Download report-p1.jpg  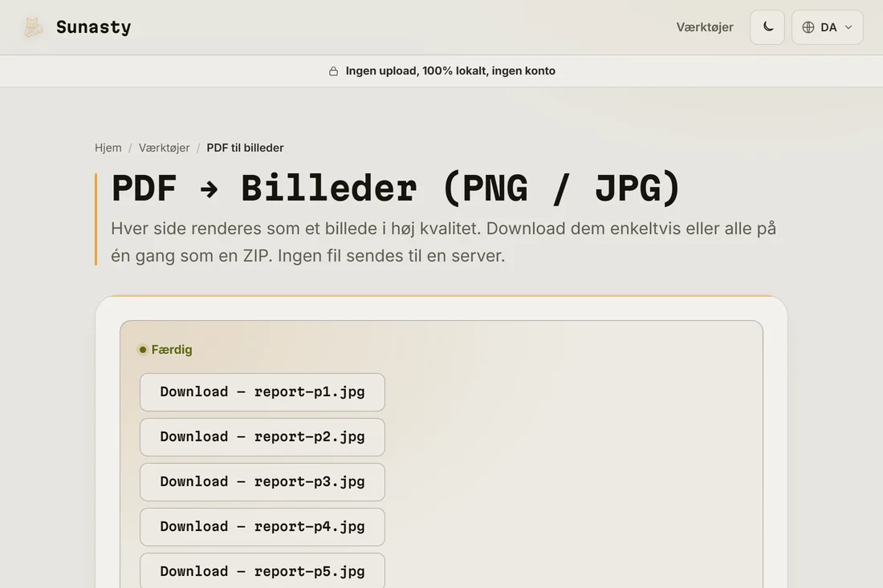coord(262,392)
